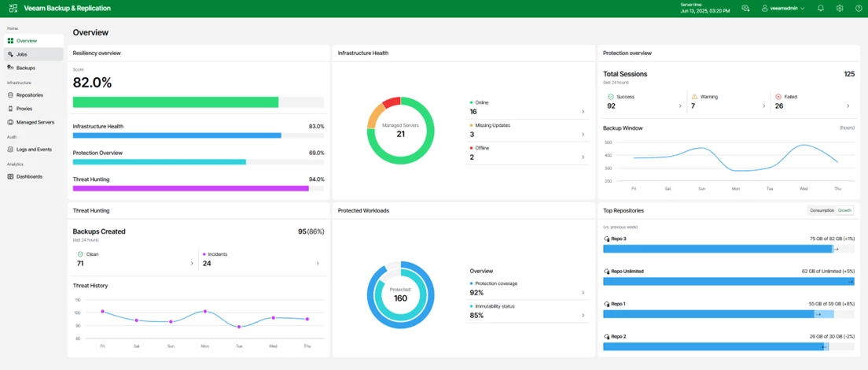Click the '95 (86%)' backups created value

pyautogui.click(x=311, y=231)
